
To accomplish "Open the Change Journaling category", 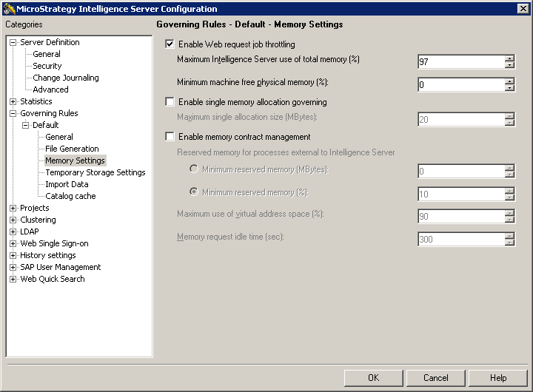I will (66, 78).
